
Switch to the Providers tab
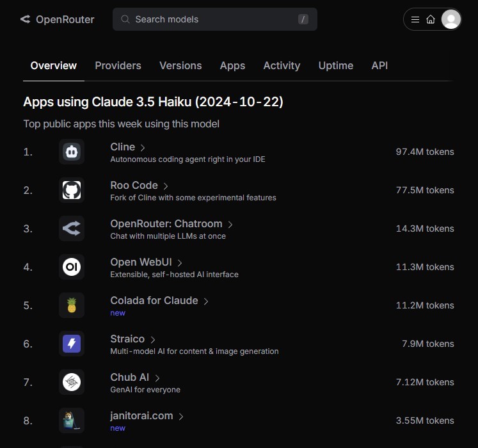pos(118,65)
